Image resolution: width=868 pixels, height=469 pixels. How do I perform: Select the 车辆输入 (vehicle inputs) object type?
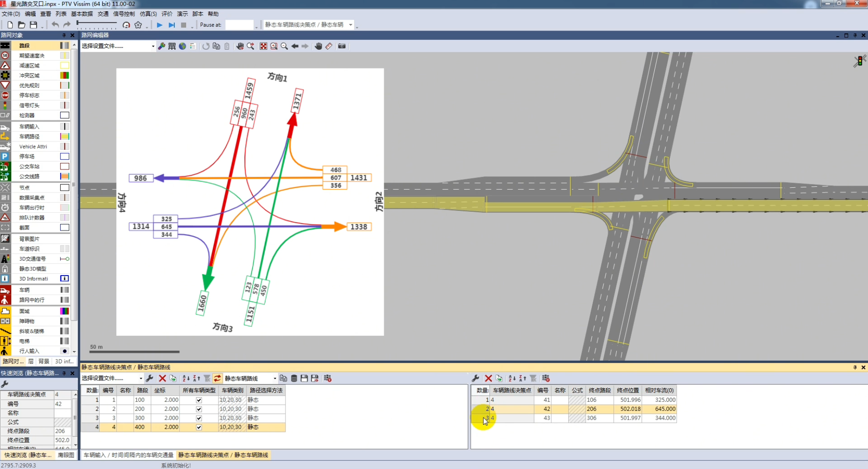coord(29,126)
